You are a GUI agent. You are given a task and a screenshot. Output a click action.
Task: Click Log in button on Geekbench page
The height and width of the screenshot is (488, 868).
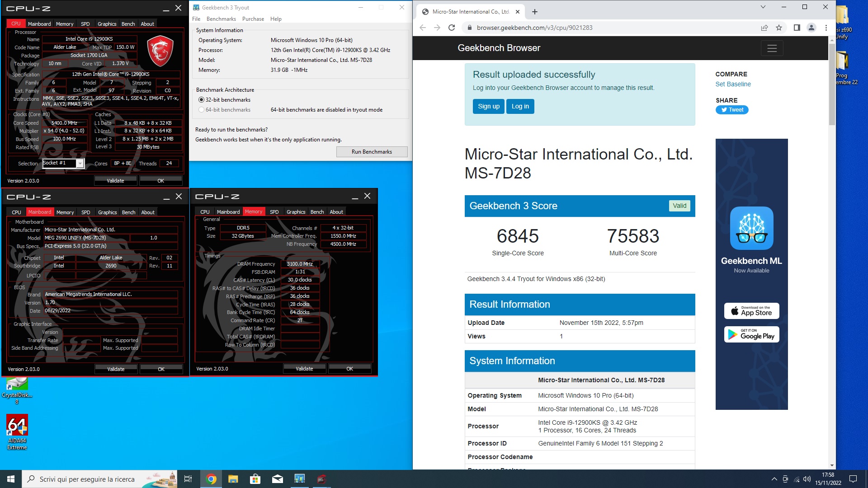click(x=520, y=107)
